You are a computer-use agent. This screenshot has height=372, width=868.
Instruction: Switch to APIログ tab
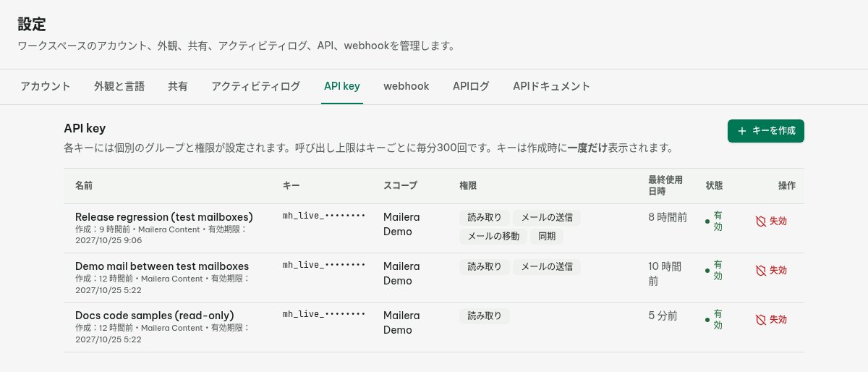471,86
